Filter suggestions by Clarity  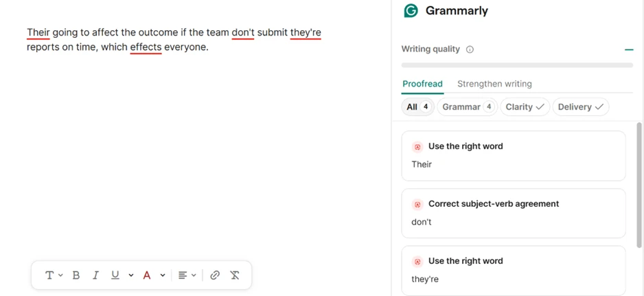(x=525, y=107)
